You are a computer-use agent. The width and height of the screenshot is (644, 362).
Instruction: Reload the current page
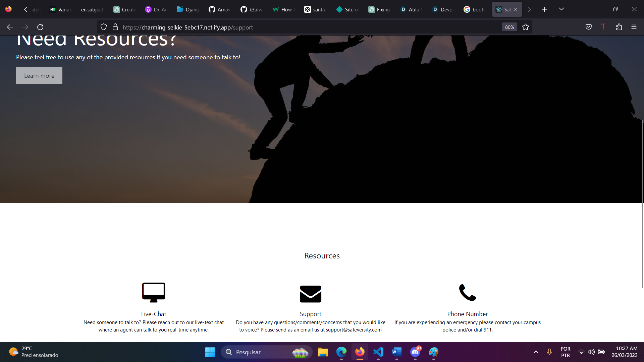click(40, 27)
